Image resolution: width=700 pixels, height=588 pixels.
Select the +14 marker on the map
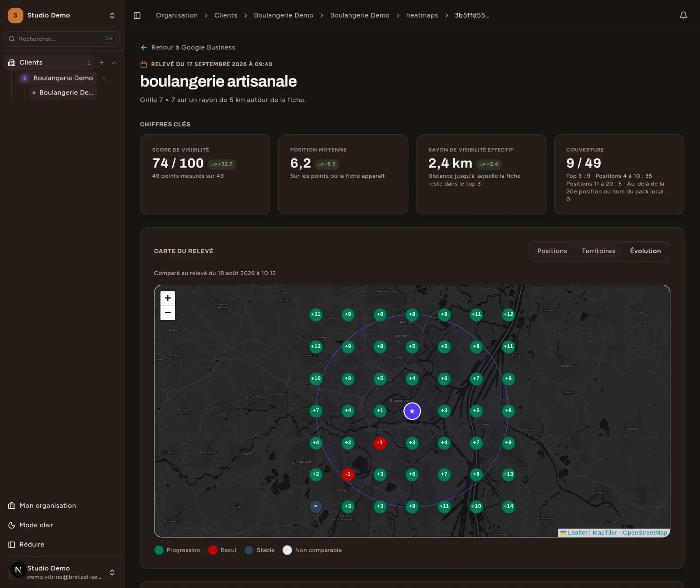coord(508,506)
